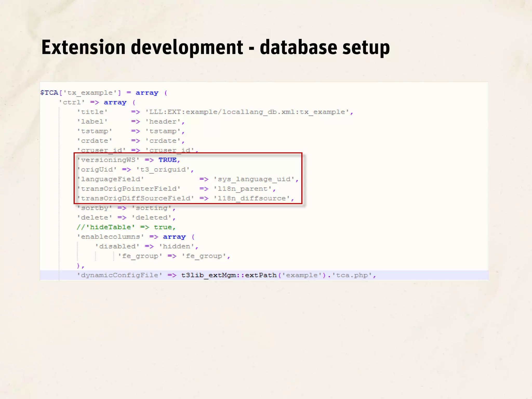Click the "'tstamp' => 'tstamp'" line
This screenshot has width=532, height=399.
click(131, 131)
